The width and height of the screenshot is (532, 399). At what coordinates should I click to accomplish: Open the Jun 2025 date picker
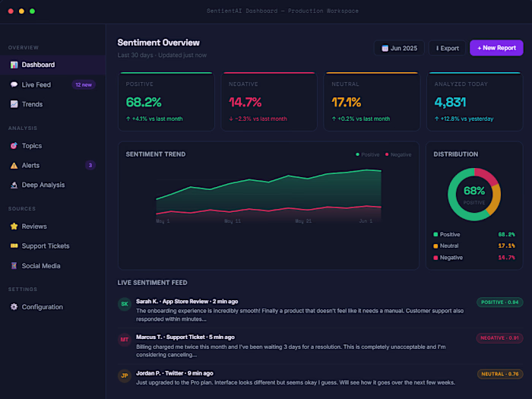pos(399,48)
